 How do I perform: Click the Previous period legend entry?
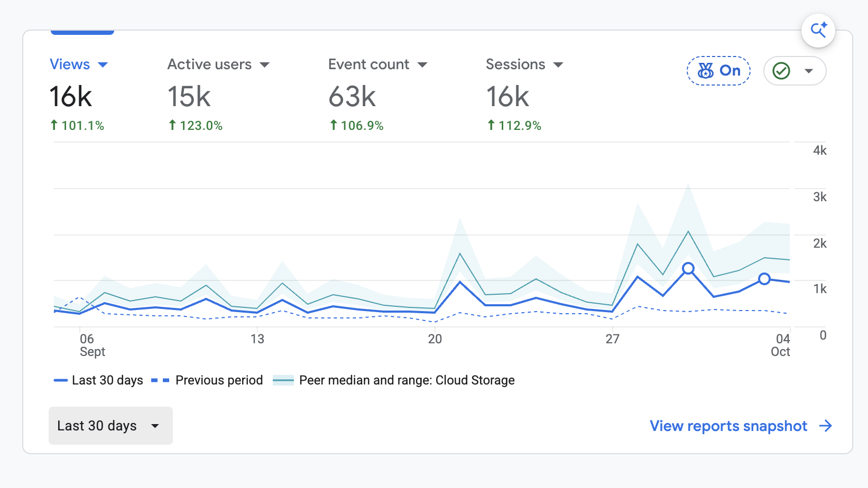207,380
